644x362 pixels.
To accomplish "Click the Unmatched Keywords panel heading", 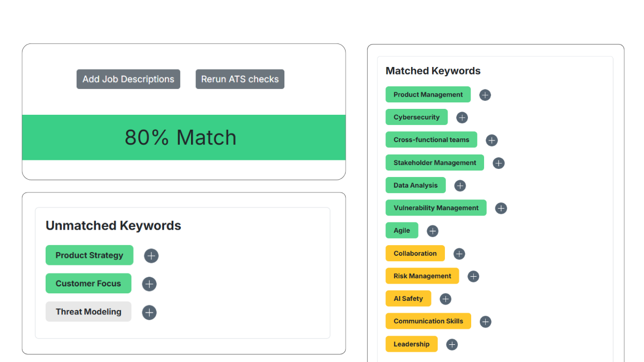I will (x=113, y=226).
